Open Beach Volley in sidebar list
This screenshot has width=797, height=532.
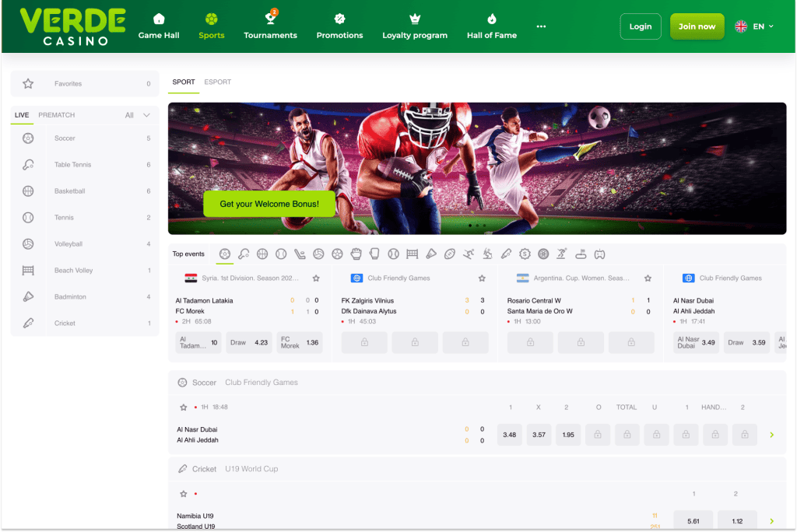(x=85, y=271)
